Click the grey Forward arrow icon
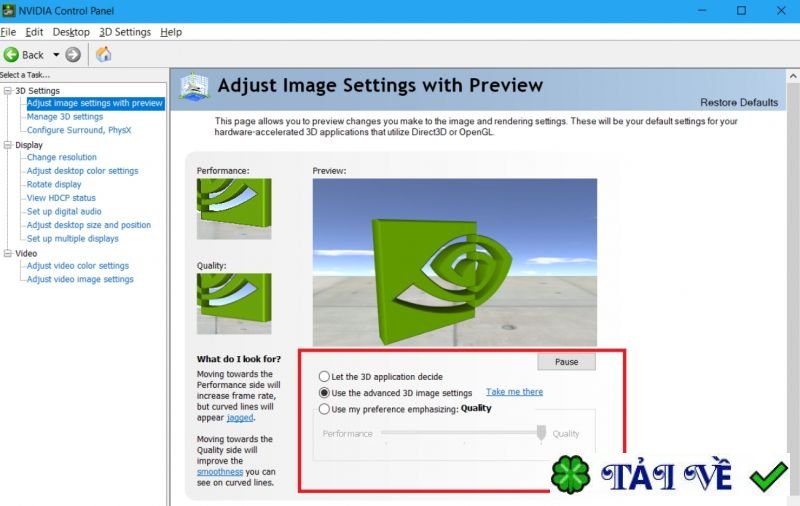The width and height of the screenshot is (800, 506). 73,55
